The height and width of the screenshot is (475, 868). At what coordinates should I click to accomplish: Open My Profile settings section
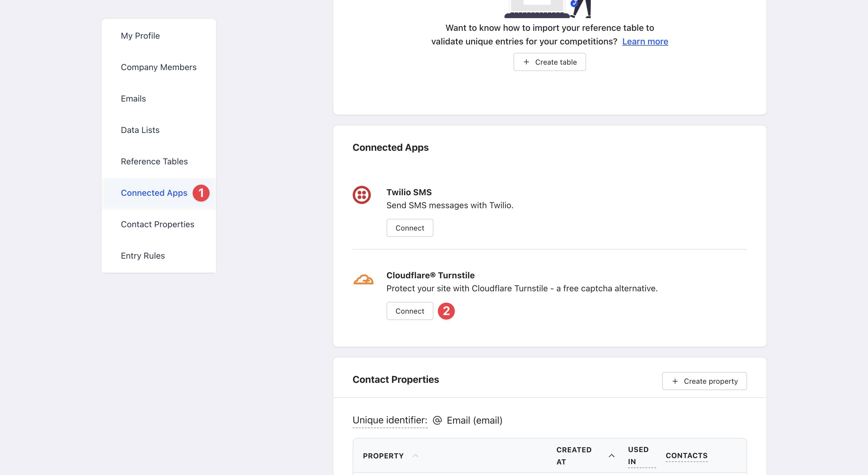click(140, 36)
